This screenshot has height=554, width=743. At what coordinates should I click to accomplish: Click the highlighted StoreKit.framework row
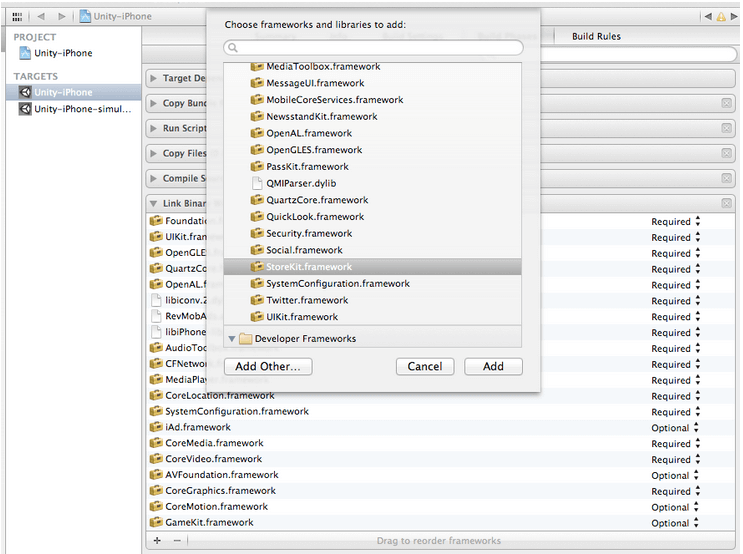372,267
